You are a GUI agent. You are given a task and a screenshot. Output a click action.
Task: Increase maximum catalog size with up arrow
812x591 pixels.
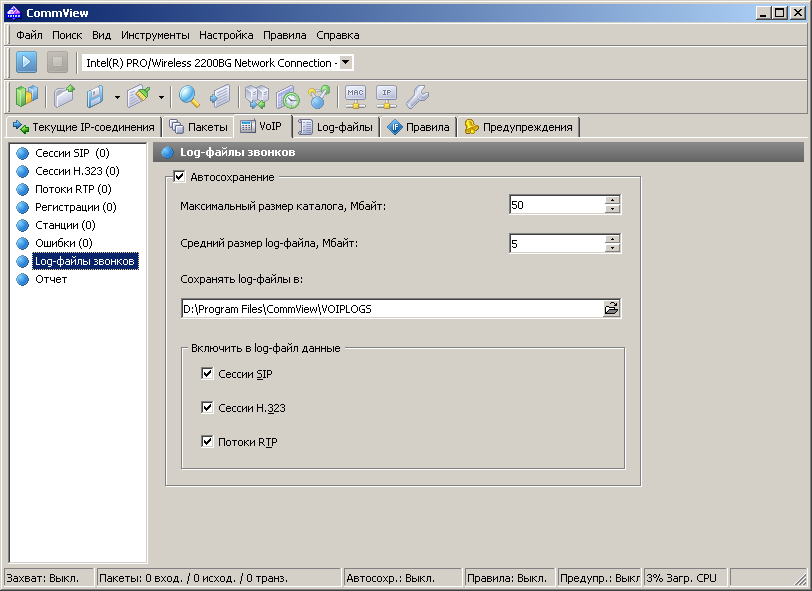(x=612, y=200)
